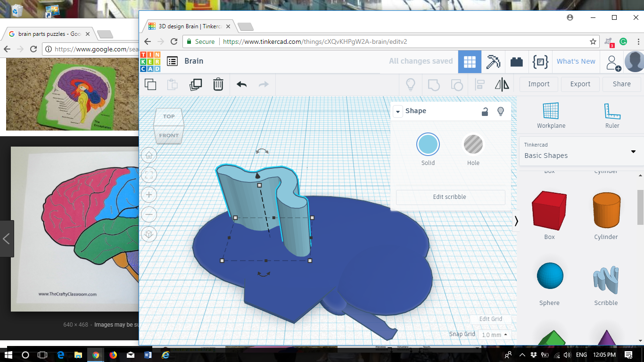Zoom out with the minus button
Viewport: 644px width, 362px height.
tap(149, 214)
